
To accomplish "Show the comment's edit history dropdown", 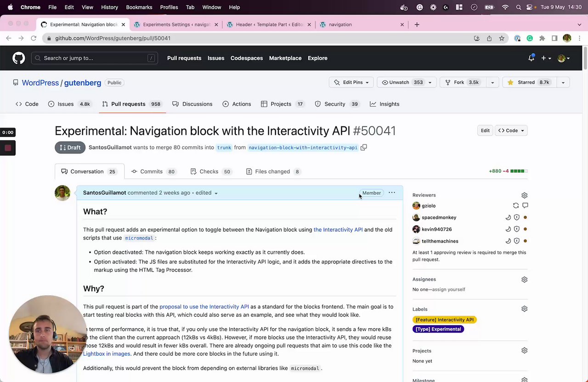I will [x=207, y=193].
